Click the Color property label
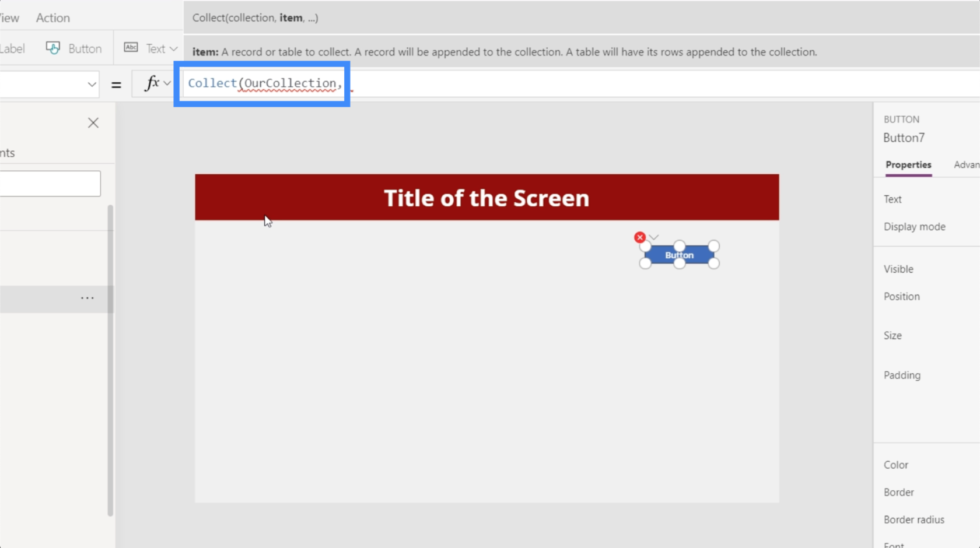Image resolution: width=980 pixels, height=548 pixels. click(895, 465)
